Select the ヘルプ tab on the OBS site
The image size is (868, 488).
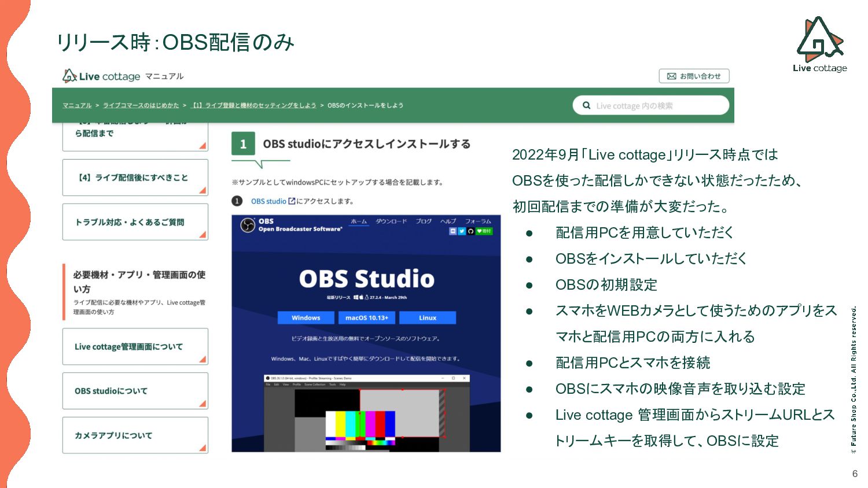tap(448, 221)
